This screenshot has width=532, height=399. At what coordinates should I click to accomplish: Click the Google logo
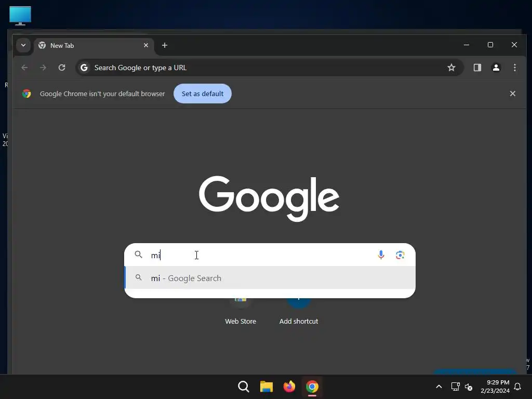(x=269, y=198)
